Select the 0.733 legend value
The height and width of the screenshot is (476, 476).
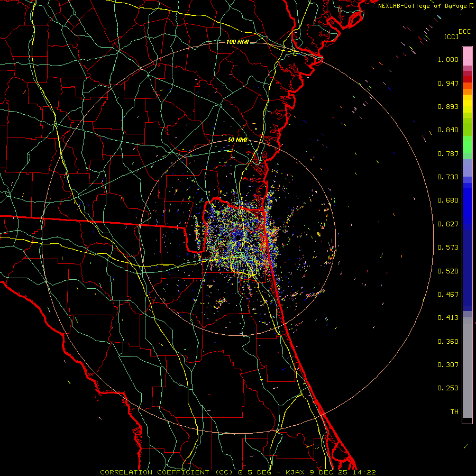click(448, 177)
